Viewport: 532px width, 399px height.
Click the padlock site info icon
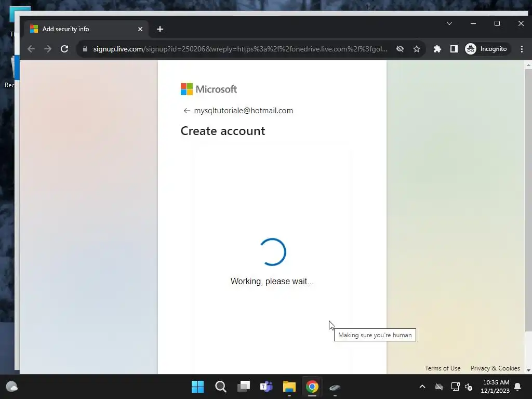[x=85, y=49]
